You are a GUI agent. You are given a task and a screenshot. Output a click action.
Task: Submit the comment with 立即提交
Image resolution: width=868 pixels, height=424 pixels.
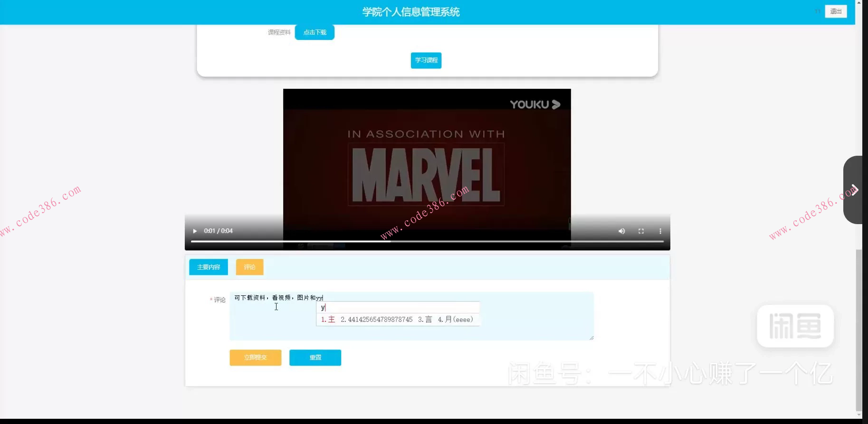click(256, 358)
